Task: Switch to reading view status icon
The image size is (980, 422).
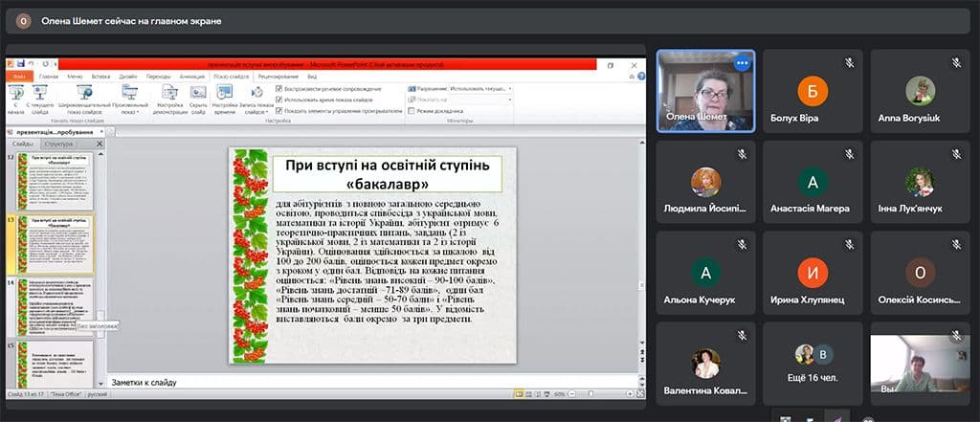Action: (538, 394)
